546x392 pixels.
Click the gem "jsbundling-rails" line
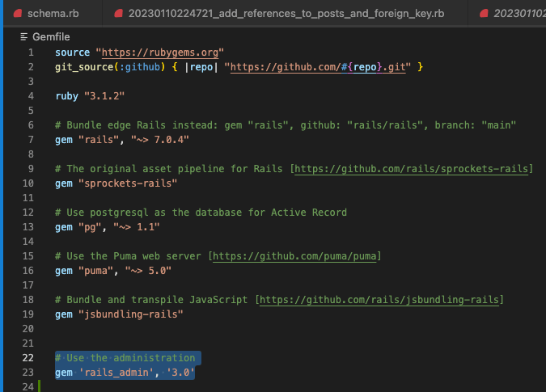click(x=119, y=314)
